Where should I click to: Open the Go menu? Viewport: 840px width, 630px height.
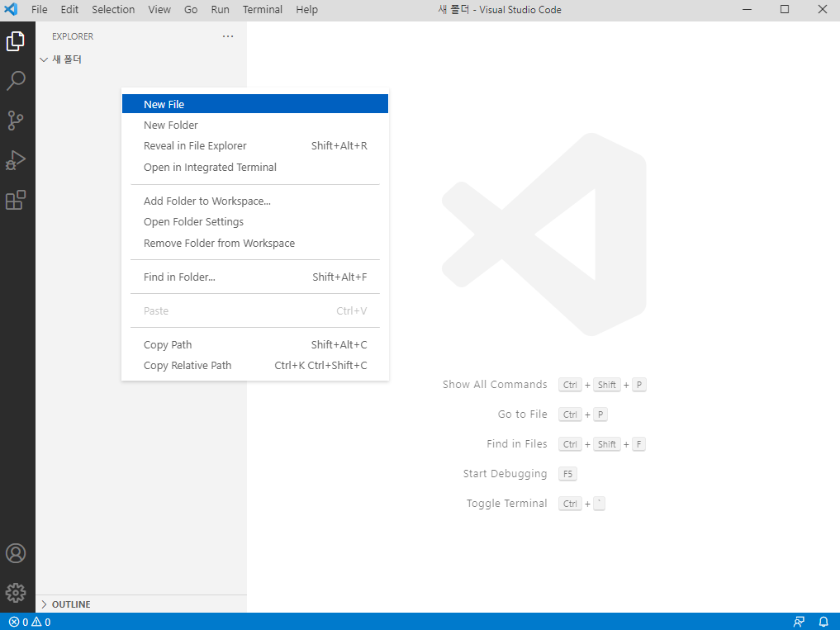pyautogui.click(x=191, y=10)
